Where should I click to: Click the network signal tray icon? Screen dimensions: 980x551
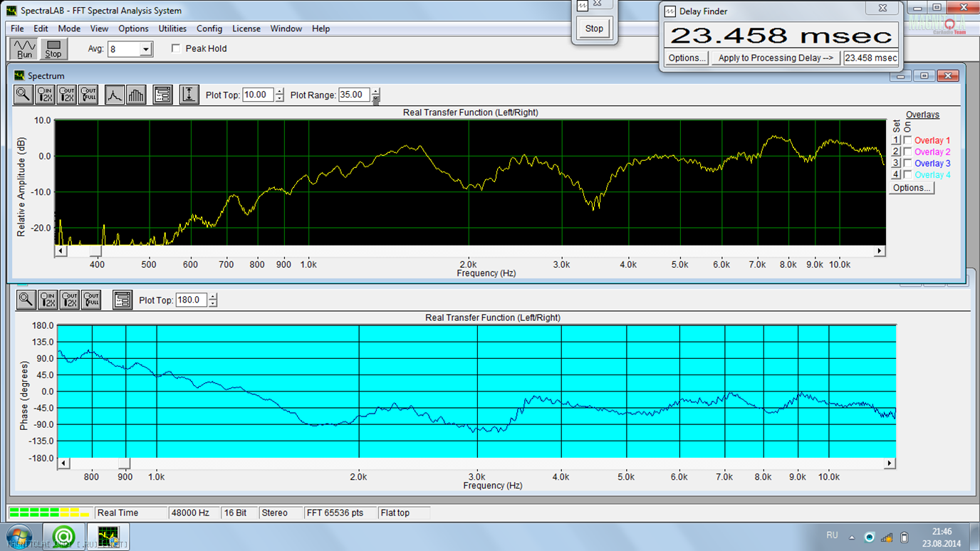pyautogui.click(x=887, y=537)
